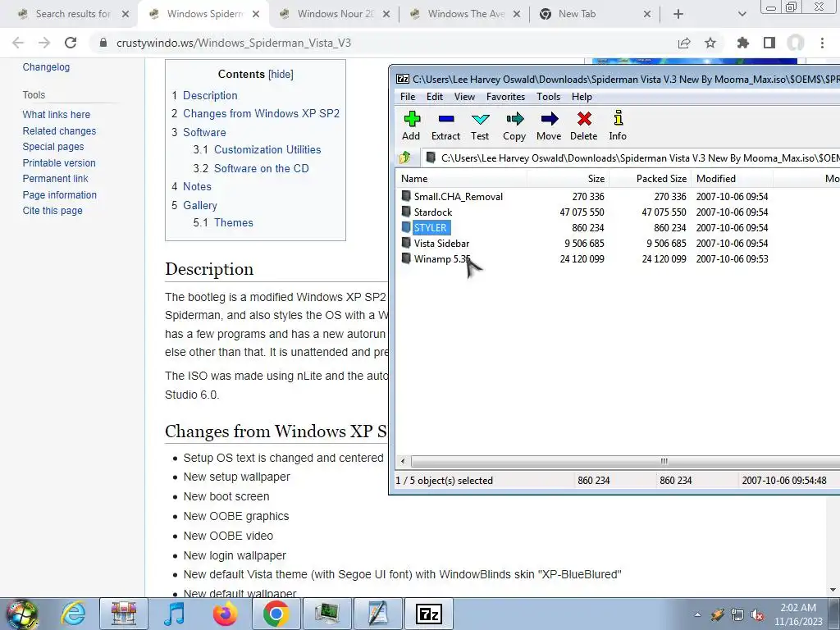Screen dimensions: 840x630
Task: Go up one folder level in 7-Zip
Action: [405, 157]
